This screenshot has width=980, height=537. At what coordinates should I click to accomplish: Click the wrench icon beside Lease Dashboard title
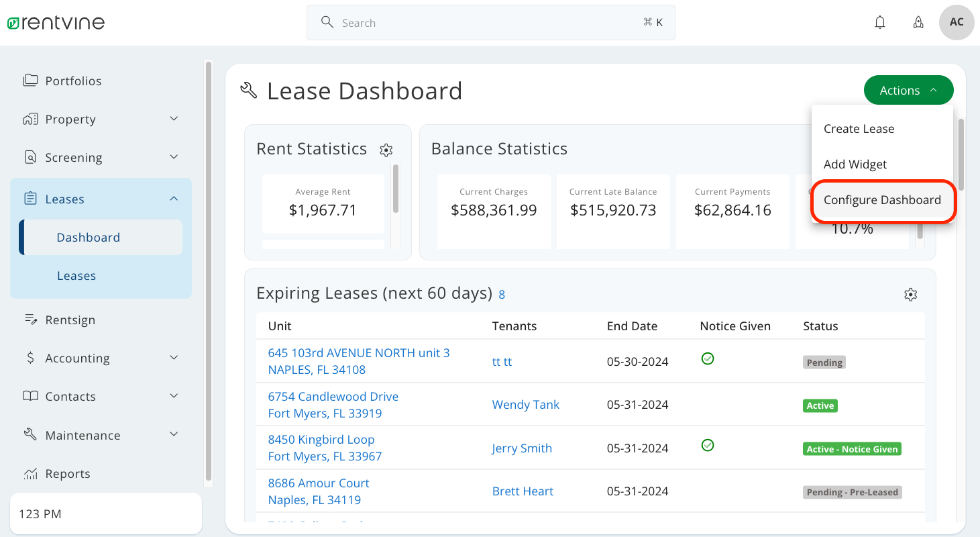coord(248,89)
